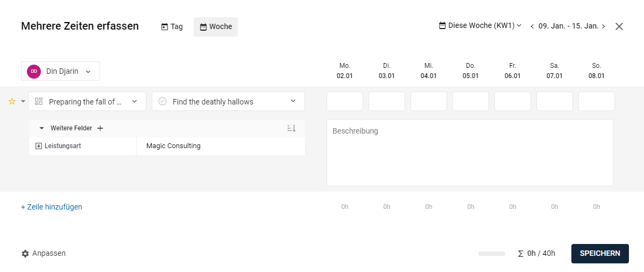Switch to the Tag view tab
Image resolution: width=644 pixels, height=272 pixels.
[x=172, y=27]
